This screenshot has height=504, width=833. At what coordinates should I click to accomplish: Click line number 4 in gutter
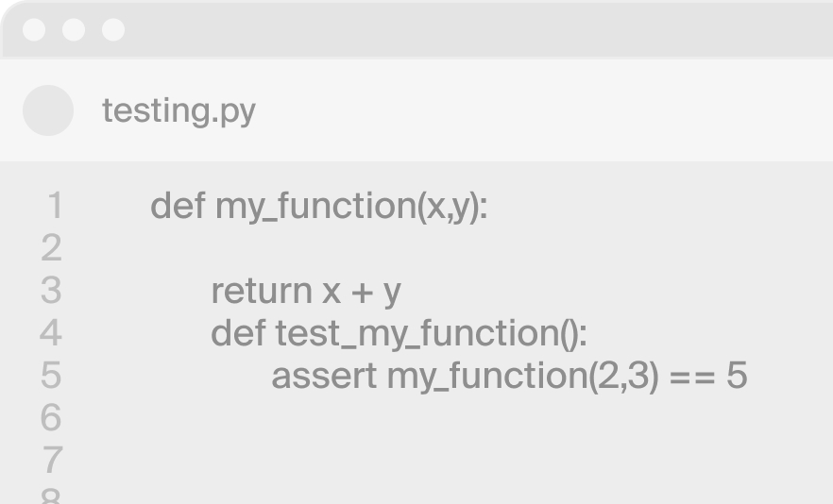(x=51, y=333)
